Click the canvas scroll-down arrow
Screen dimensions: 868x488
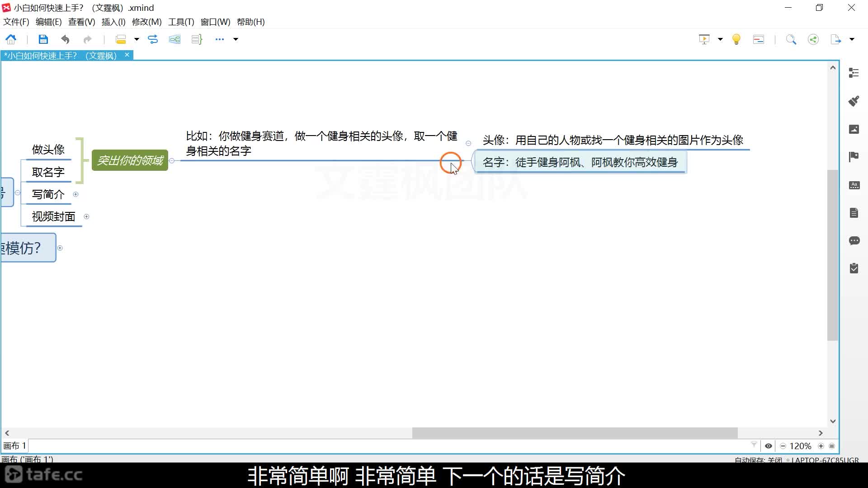(x=833, y=421)
